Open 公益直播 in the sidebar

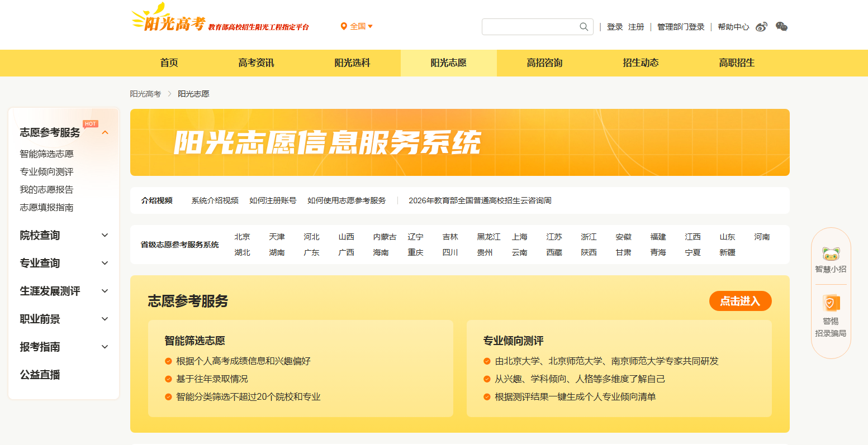pos(40,375)
